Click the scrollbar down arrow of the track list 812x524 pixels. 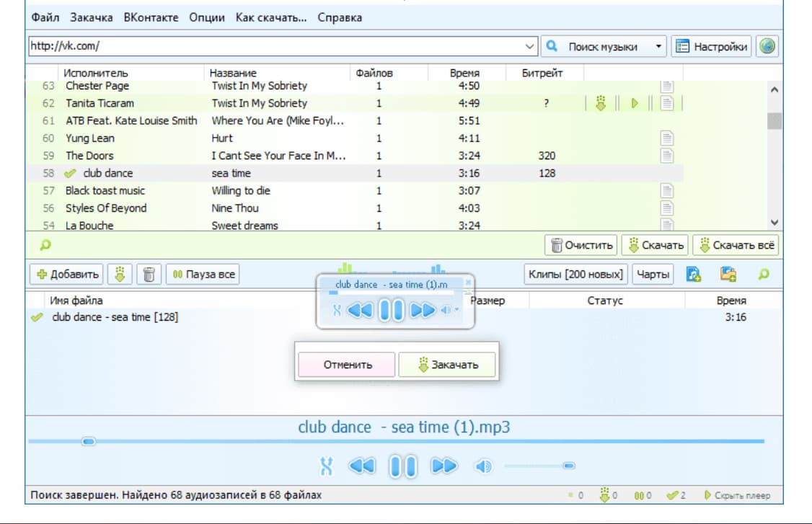point(775,222)
